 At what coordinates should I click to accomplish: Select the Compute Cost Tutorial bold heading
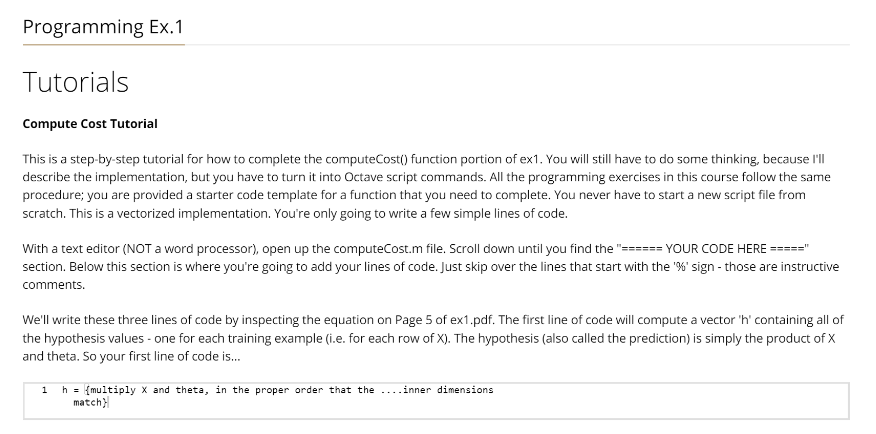(x=90, y=124)
